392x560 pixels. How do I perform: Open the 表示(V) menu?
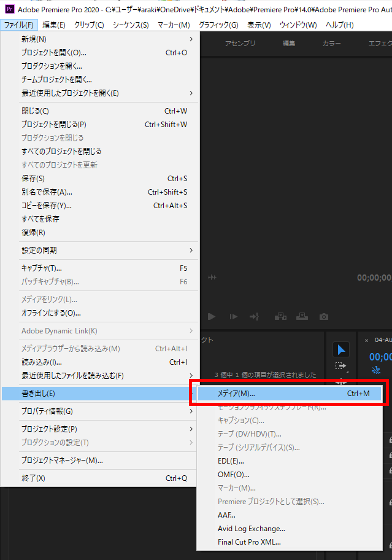coord(259,25)
